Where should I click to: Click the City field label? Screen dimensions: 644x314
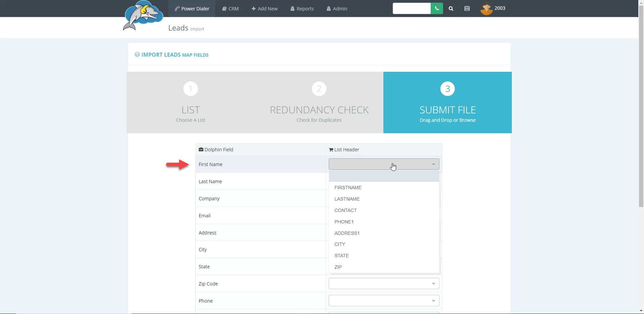[x=203, y=250]
